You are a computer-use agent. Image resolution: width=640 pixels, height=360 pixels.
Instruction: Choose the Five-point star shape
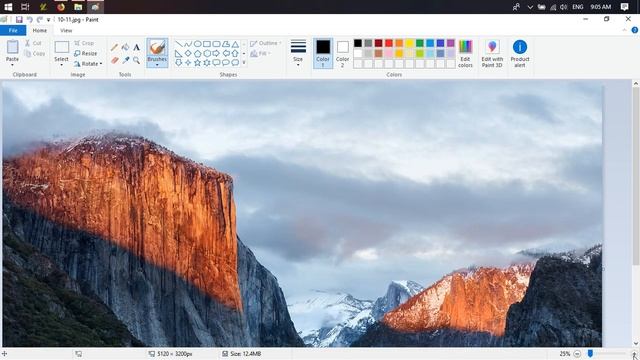[x=198, y=62]
